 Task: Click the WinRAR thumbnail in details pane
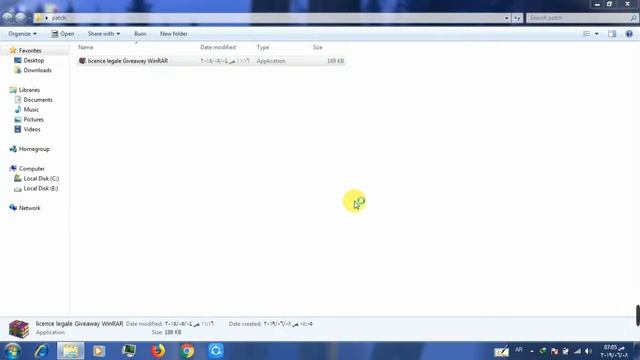pos(19,329)
